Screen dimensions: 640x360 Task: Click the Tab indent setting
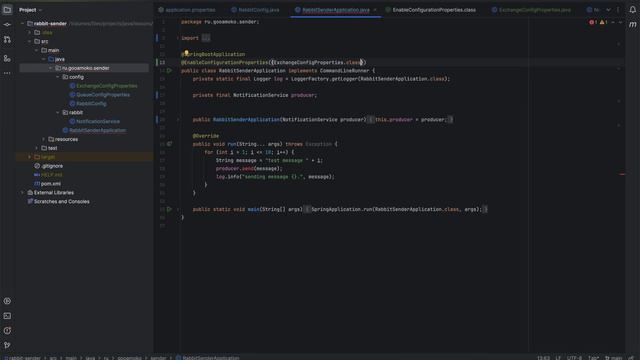pos(593,358)
